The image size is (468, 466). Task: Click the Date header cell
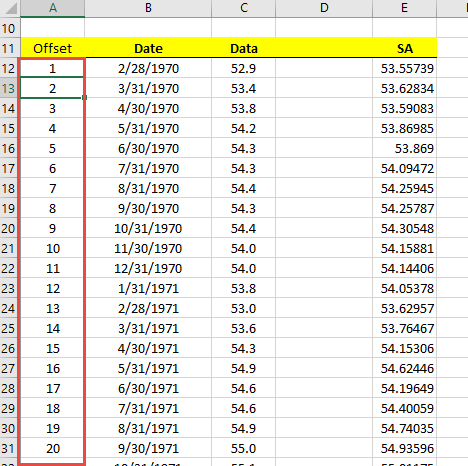(x=148, y=48)
